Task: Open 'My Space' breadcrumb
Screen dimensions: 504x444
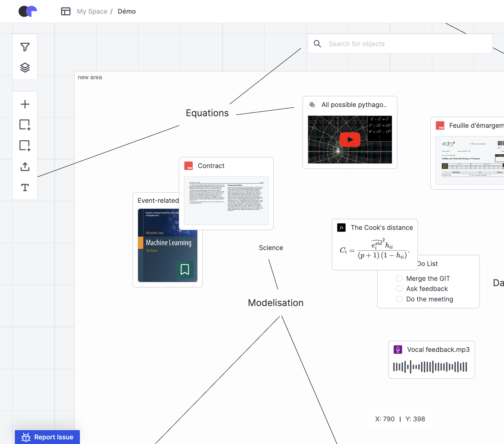Action: (x=92, y=11)
